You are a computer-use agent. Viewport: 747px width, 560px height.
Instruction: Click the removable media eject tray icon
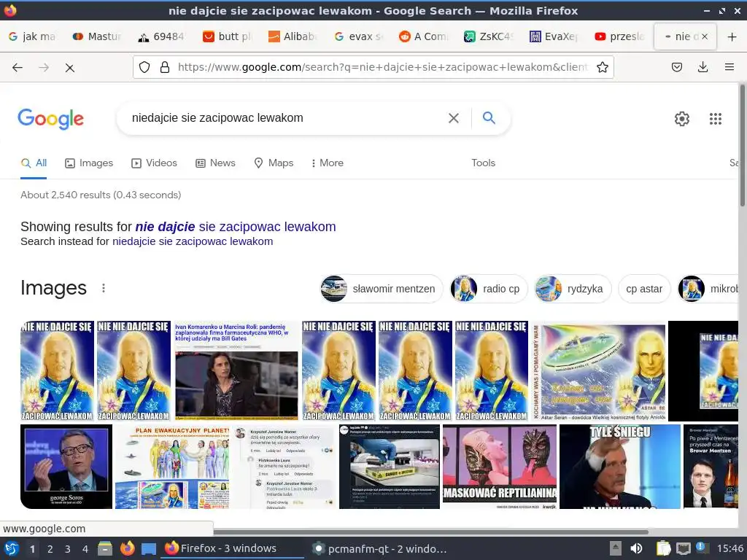coord(616,548)
